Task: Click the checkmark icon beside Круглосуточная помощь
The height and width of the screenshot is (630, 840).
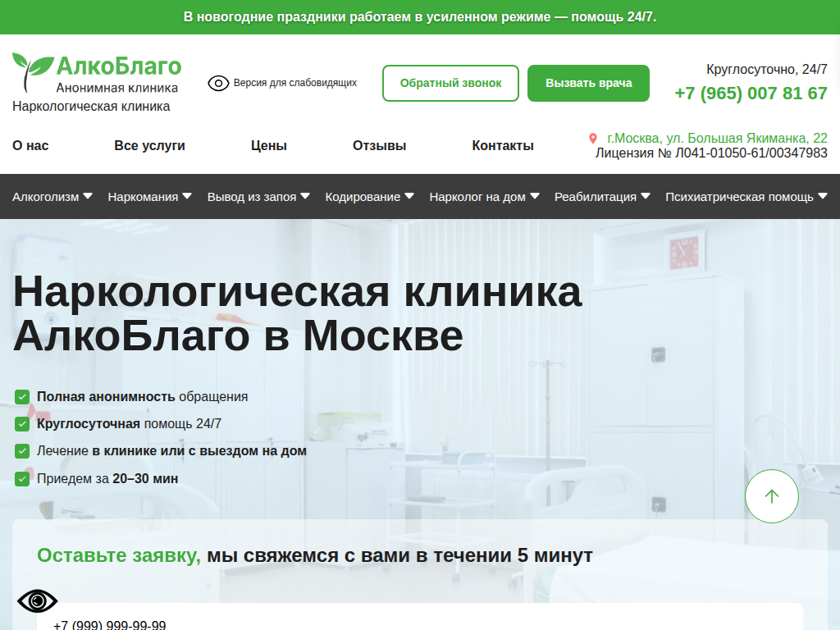Action: click(x=21, y=423)
